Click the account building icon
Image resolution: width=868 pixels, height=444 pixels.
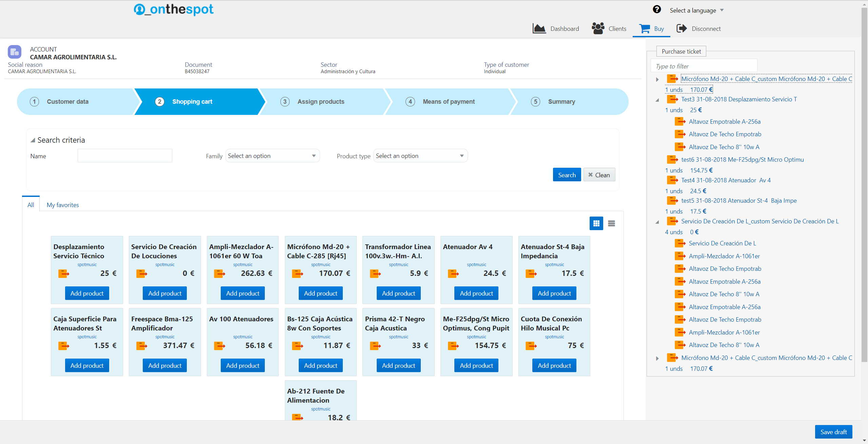click(15, 52)
